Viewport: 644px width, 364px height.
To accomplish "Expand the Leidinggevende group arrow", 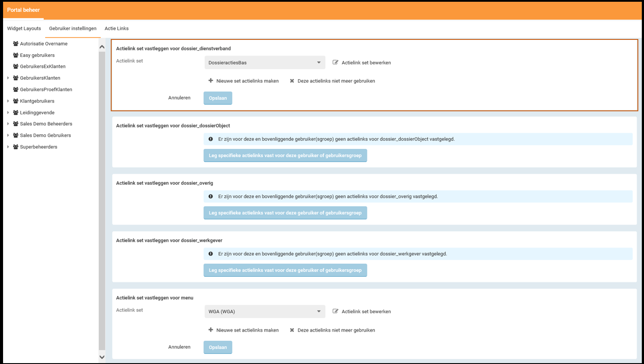I will click(x=8, y=113).
